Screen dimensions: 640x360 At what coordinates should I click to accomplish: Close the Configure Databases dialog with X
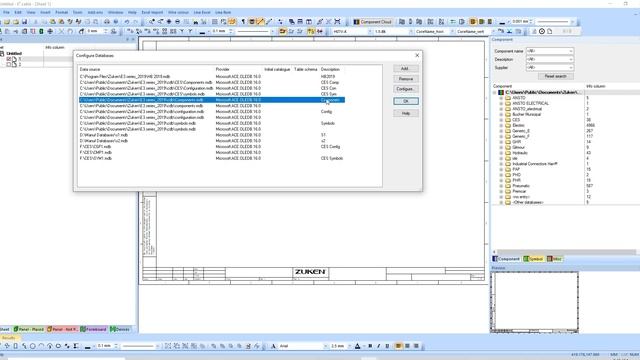(x=417, y=55)
